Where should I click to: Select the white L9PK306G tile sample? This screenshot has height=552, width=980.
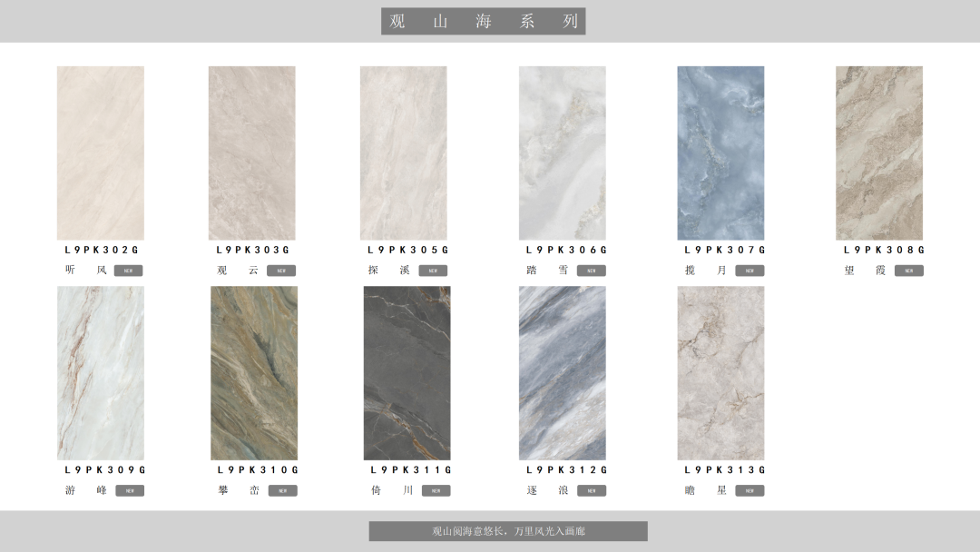click(562, 153)
